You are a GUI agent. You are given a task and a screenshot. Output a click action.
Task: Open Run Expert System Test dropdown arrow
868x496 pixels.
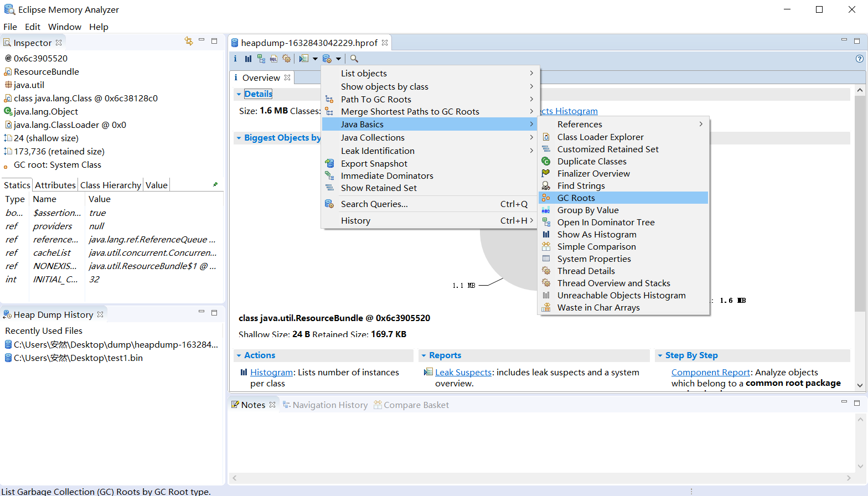click(x=315, y=59)
